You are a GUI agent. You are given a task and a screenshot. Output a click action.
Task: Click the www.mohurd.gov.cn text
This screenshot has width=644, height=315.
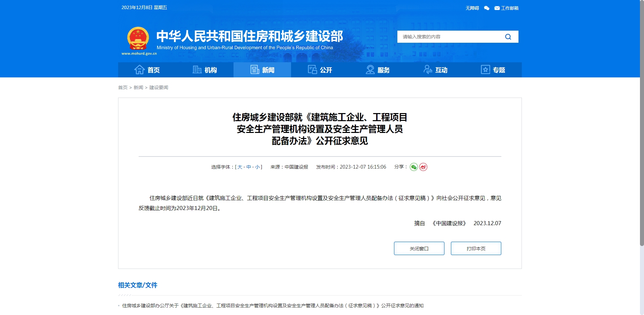tap(139, 54)
